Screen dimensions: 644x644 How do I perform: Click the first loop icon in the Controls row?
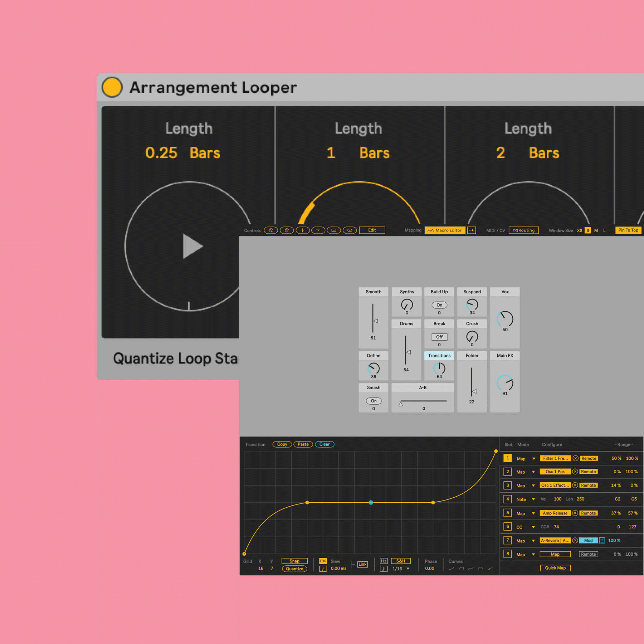[x=271, y=230]
